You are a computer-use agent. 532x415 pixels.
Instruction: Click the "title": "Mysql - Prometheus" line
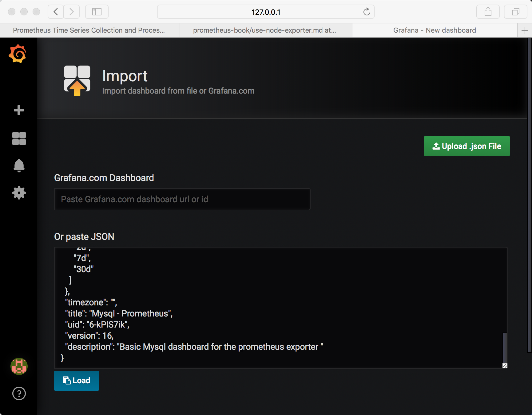coord(119,313)
